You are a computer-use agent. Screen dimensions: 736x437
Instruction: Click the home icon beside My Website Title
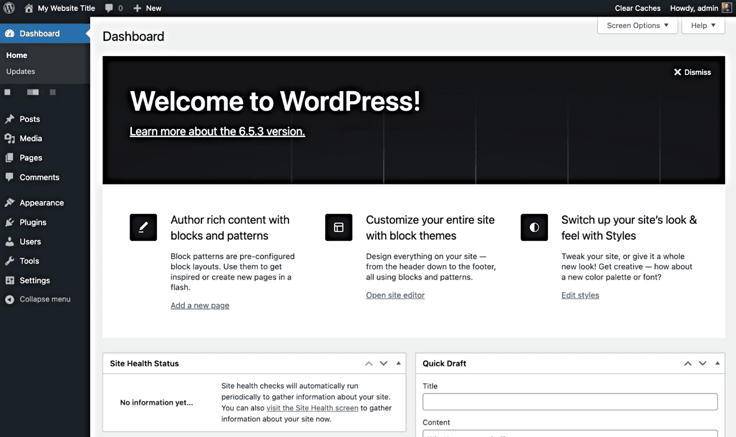click(x=29, y=8)
